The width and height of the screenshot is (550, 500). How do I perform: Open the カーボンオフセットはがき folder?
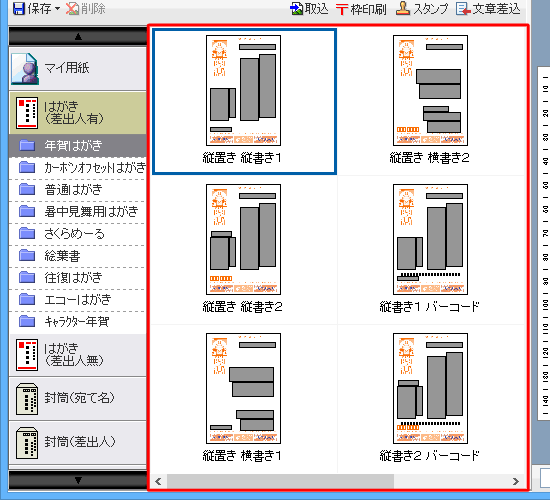tap(78, 168)
